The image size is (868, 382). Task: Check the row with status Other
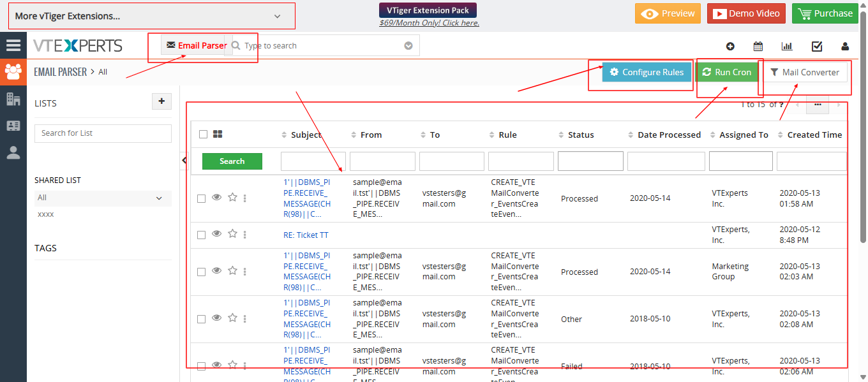point(201,320)
